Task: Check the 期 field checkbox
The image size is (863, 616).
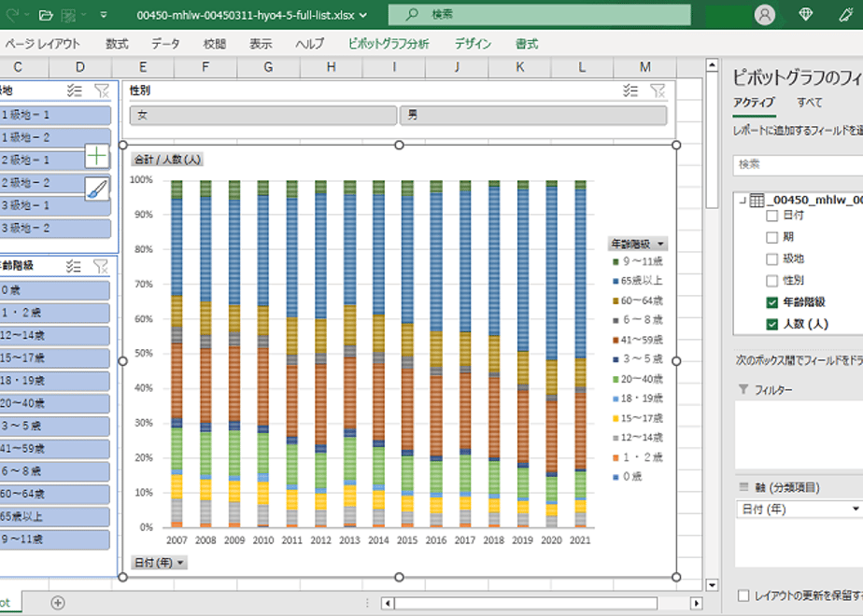Action: (x=771, y=237)
